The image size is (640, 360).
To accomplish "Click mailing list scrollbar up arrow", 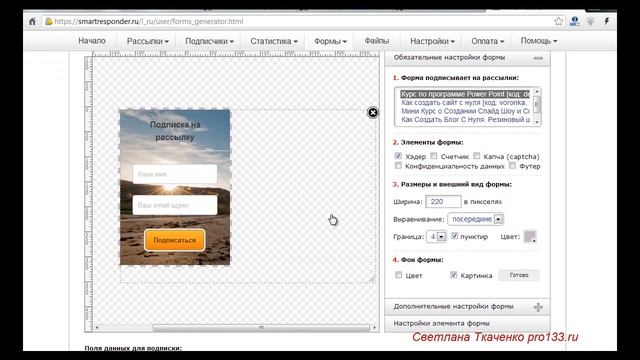I will pyautogui.click(x=537, y=91).
